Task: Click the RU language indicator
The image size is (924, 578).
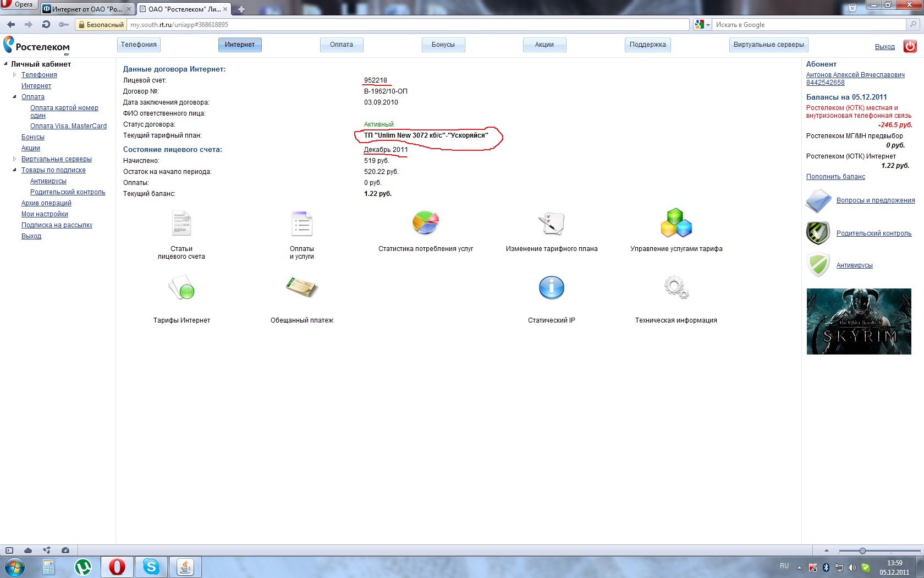Action: click(x=784, y=566)
